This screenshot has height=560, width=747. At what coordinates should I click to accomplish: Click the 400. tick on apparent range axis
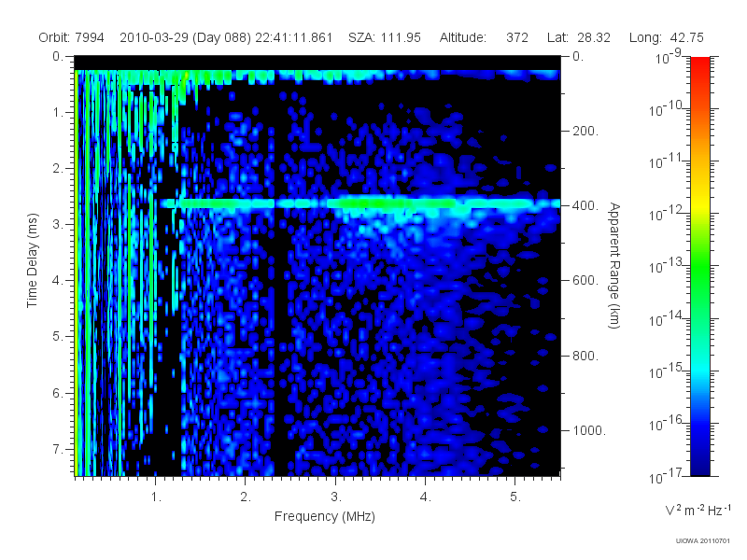(585, 205)
